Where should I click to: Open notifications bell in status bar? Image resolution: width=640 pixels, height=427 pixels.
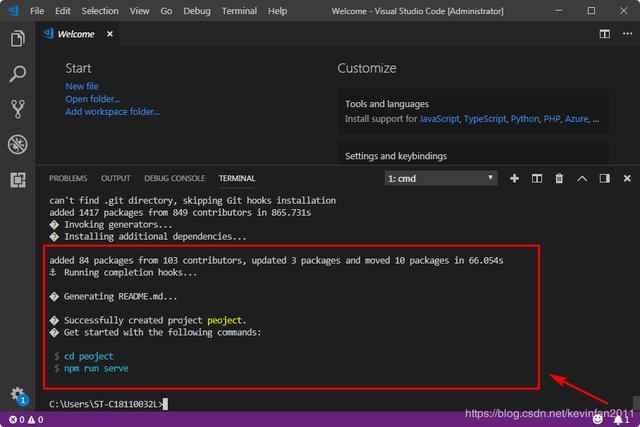click(622, 420)
